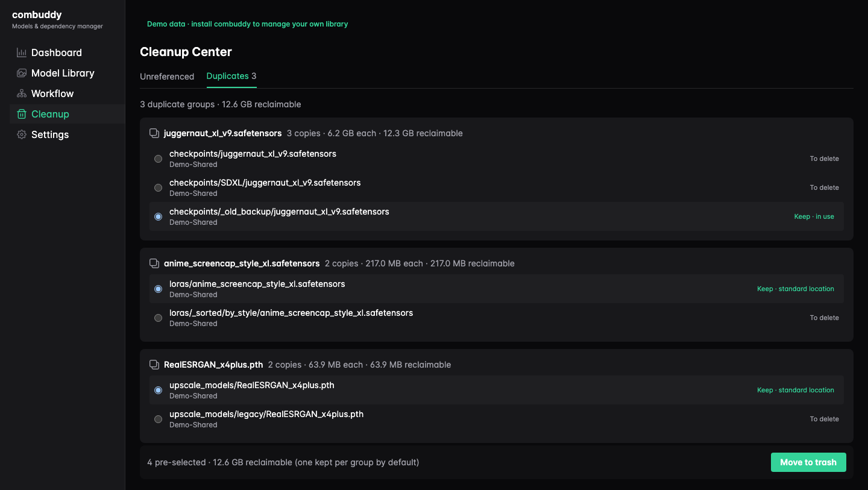Click path upscale_models/RealESRGAN_x4plus.pth

252,385
